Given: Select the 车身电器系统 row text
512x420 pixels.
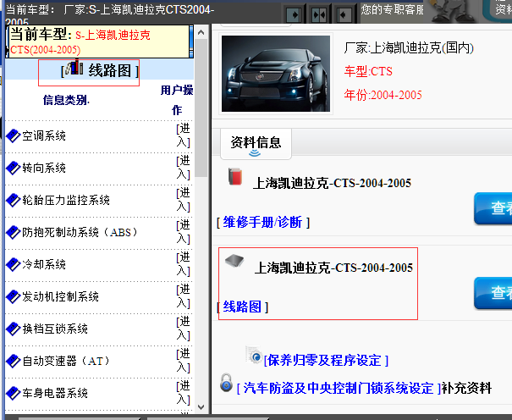Looking at the screenshot, I should coord(55,393).
